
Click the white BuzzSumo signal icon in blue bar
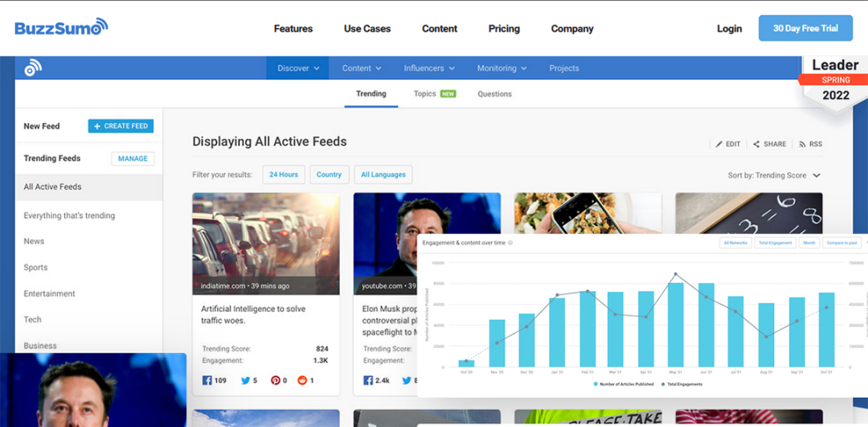33,68
